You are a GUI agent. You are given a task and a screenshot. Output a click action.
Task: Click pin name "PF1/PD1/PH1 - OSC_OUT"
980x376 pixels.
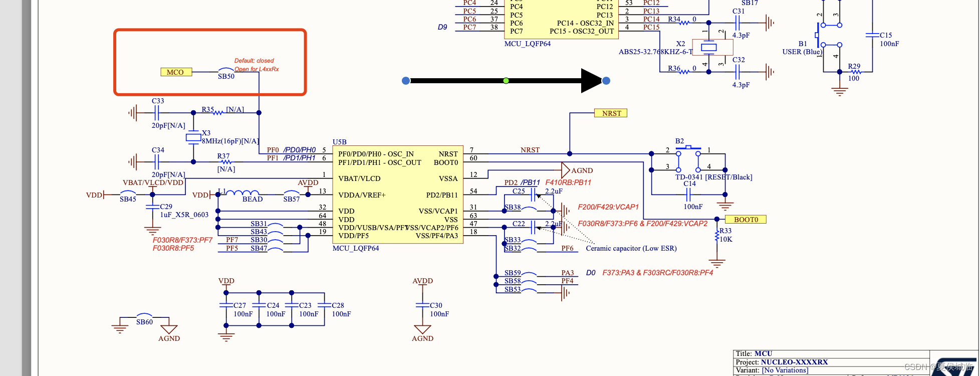pyautogui.click(x=380, y=162)
